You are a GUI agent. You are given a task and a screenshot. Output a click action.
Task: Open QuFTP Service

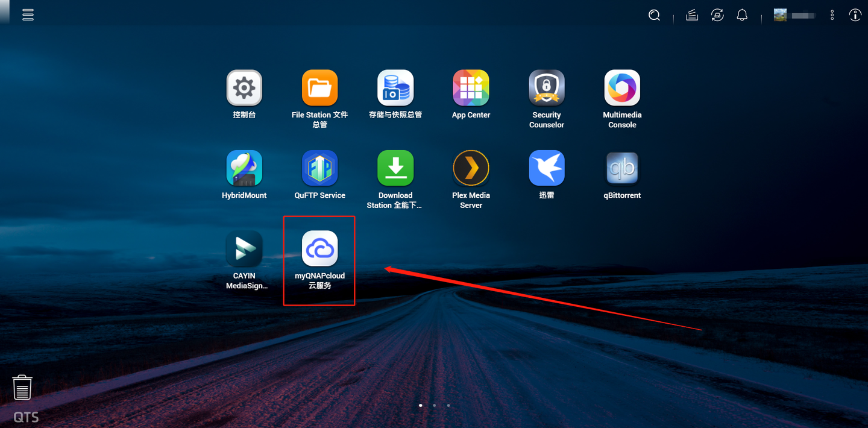click(x=320, y=168)
